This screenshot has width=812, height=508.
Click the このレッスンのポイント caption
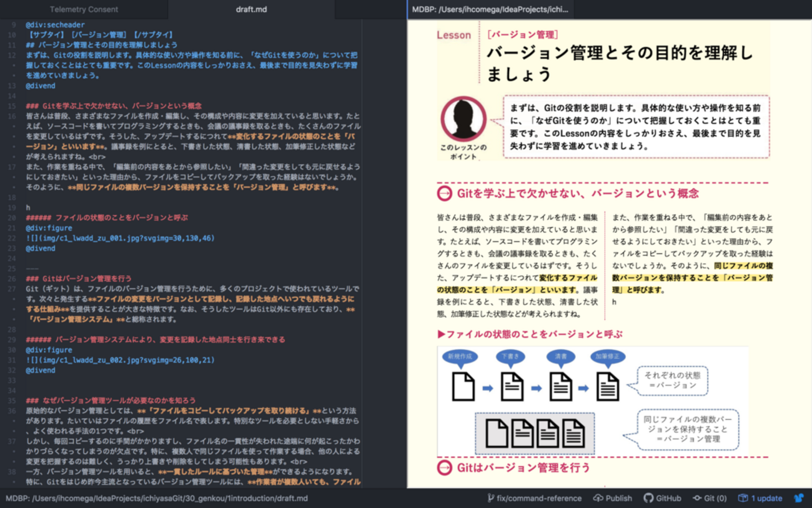click(x=463, y=152)
